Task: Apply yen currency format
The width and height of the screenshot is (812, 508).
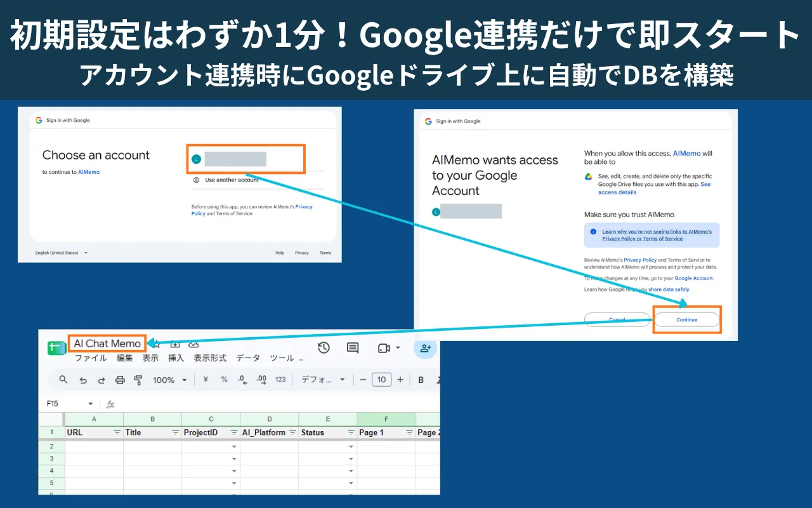Action: coord(206,380)
